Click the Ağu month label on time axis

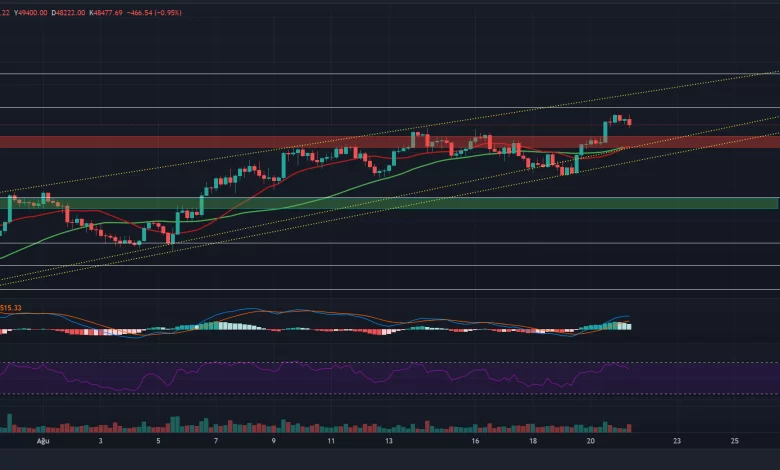click(x=42, y=440)
